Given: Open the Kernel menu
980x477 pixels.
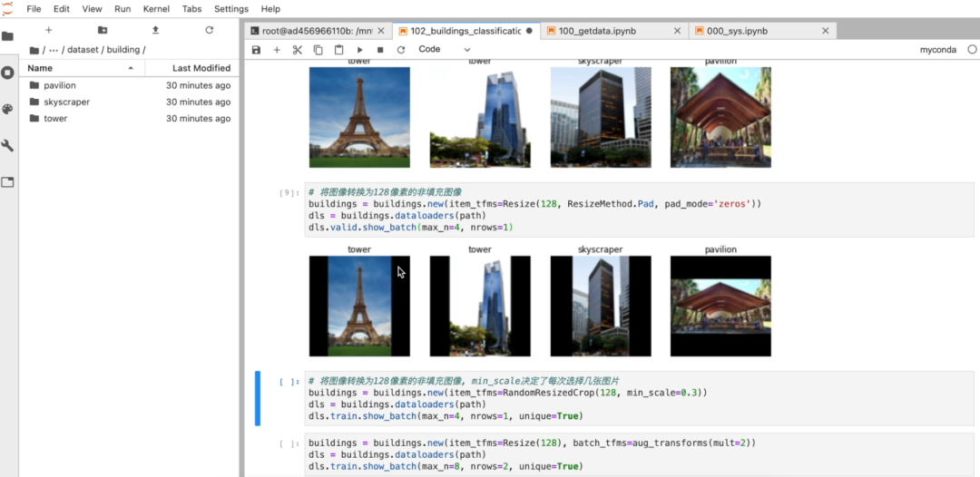Looking at the screenshot, I should (156, 9).
